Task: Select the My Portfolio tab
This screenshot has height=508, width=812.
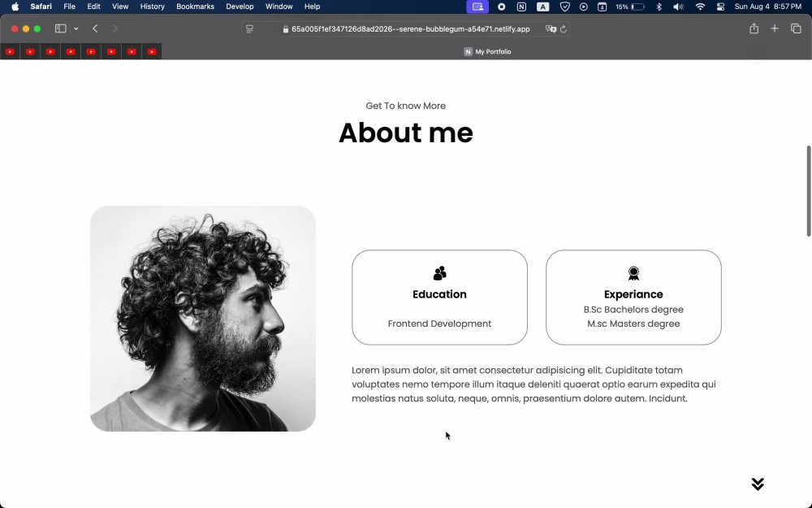Action: click(x=487, y=52)
